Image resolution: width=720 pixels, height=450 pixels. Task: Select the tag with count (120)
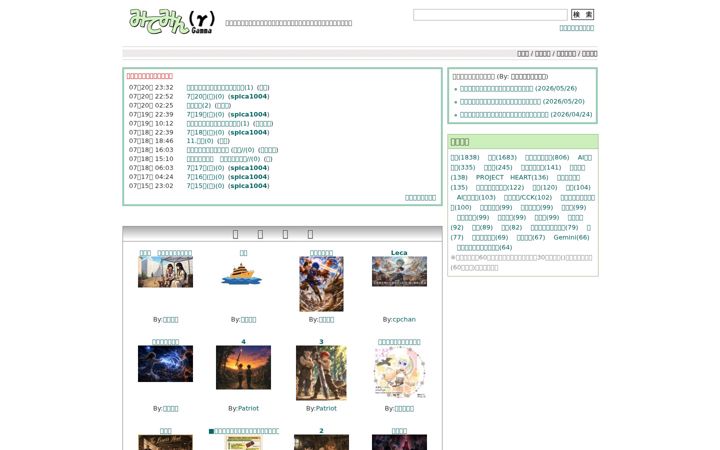click(x=545, y=188)
